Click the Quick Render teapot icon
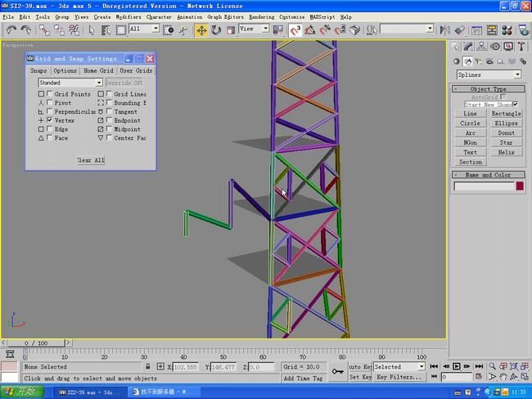The height and width of the screenshot is (399, 532). (x=524, y=30)
